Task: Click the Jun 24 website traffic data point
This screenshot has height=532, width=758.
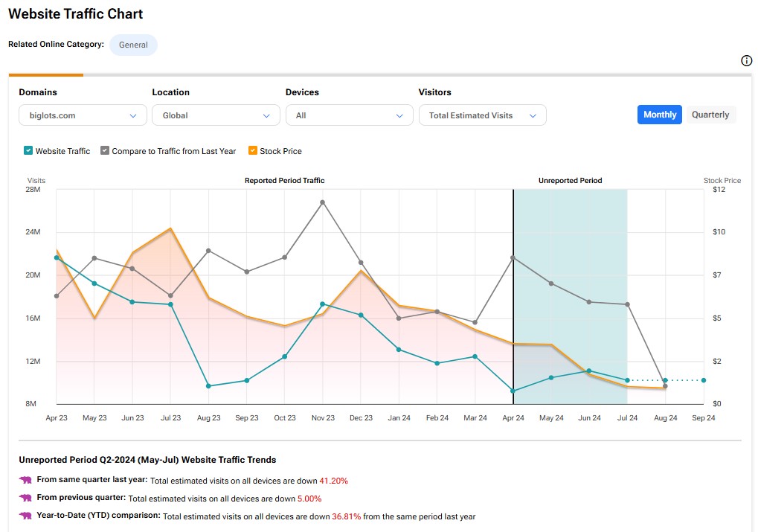Action: [x=589, y=371]
